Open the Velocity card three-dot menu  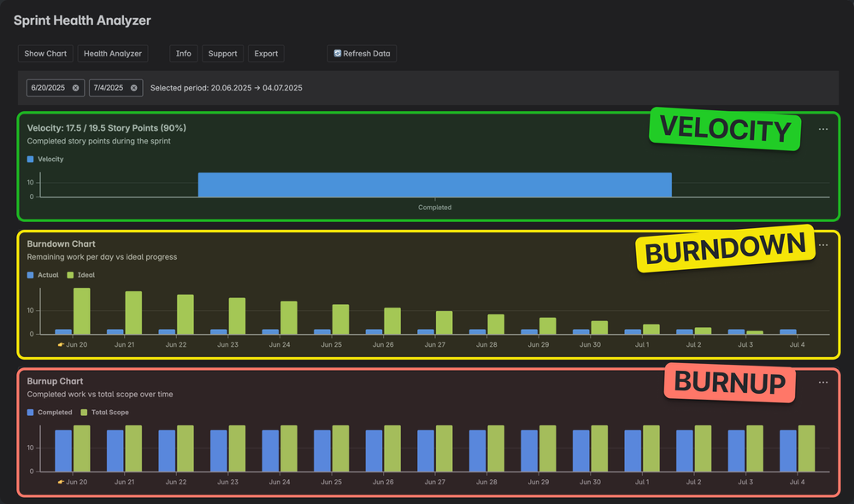(823, 129)
